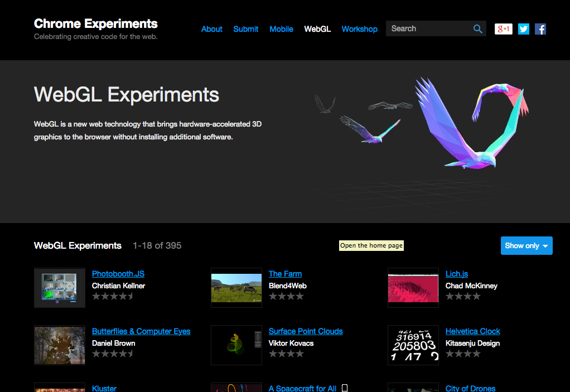Image resolution: width=570 pixels, height=392 pixels.
Task: Open A Spacecraft for All link
Action: coord(302,388)
